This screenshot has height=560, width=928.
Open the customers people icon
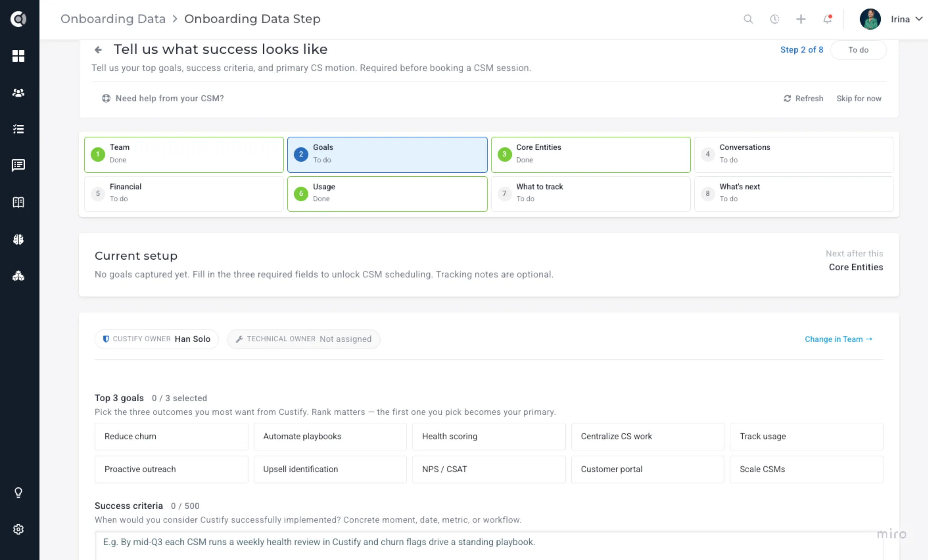(x=18, y=93)
